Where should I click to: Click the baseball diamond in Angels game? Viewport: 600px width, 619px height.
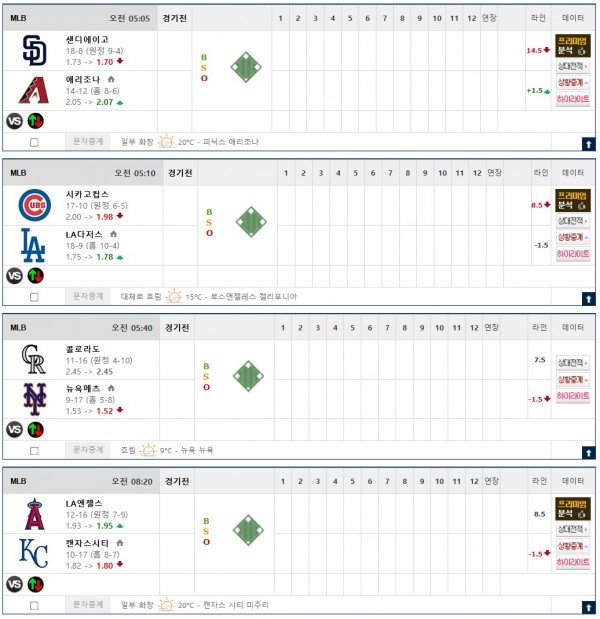248,530
